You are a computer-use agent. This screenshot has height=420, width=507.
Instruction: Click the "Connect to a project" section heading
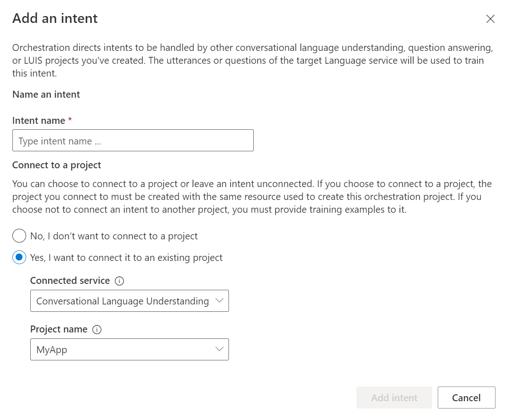click(x=56, y=165)
